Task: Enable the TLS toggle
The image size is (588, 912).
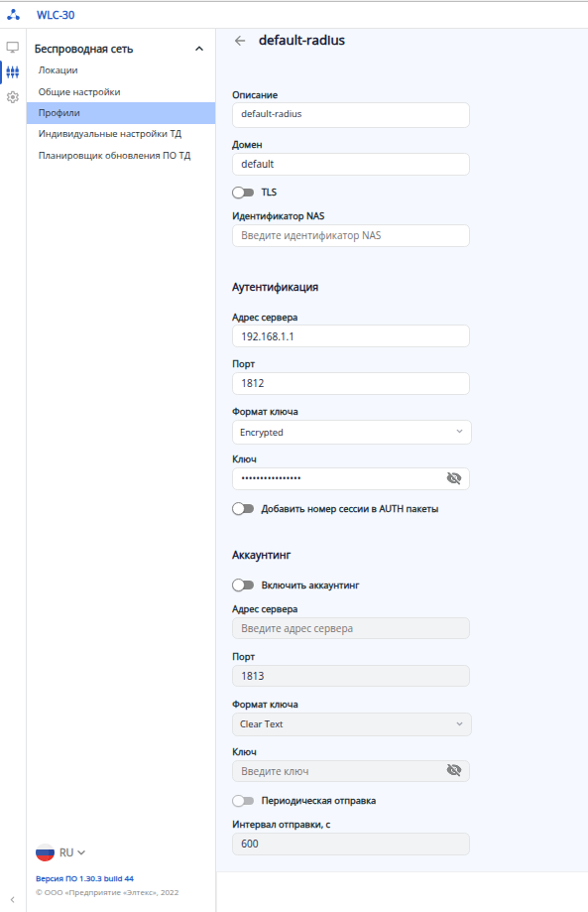Action: (x=243, y=193)
